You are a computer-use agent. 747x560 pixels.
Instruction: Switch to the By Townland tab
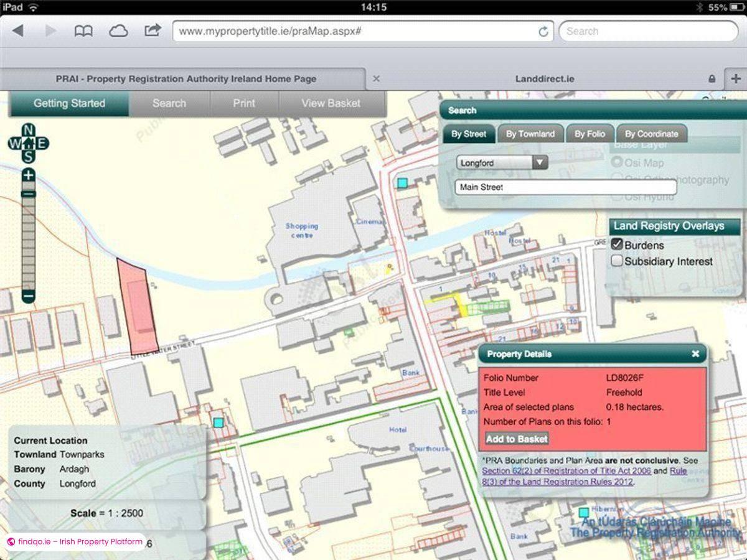530,134
